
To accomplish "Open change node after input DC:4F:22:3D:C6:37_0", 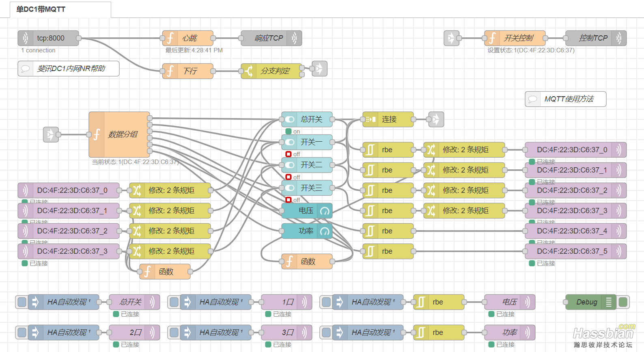I will tap(170, 190).
